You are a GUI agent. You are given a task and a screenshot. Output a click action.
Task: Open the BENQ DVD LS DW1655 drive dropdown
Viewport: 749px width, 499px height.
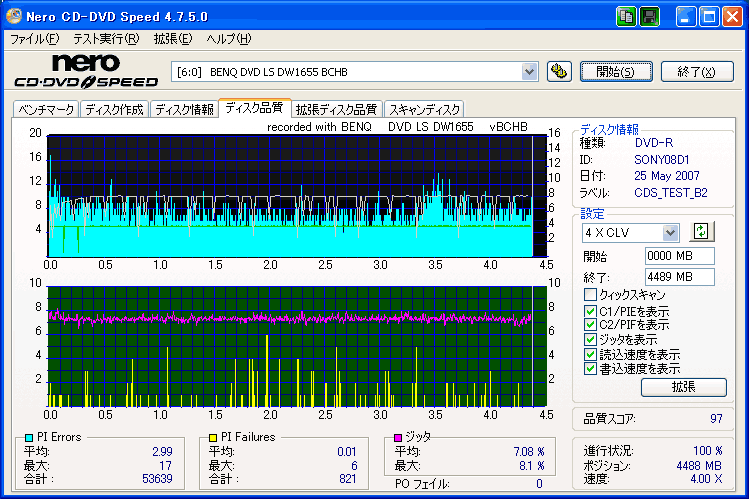[529, 72]
